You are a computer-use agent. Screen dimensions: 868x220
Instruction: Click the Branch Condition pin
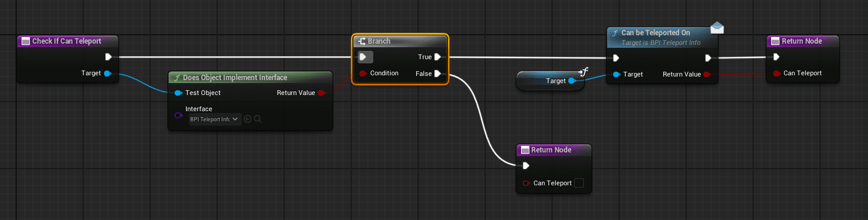(x=363, y=74)
